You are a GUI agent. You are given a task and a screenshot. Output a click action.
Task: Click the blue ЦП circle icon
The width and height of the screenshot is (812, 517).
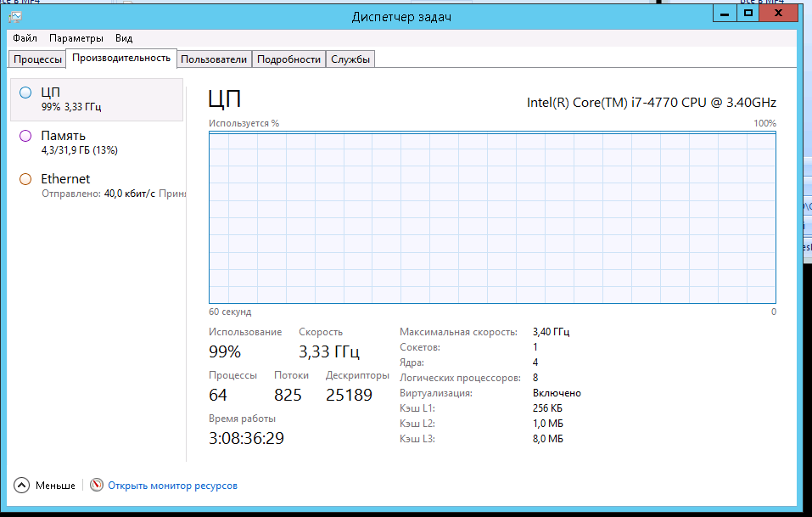pyautogui.click(x=25, y=93)
